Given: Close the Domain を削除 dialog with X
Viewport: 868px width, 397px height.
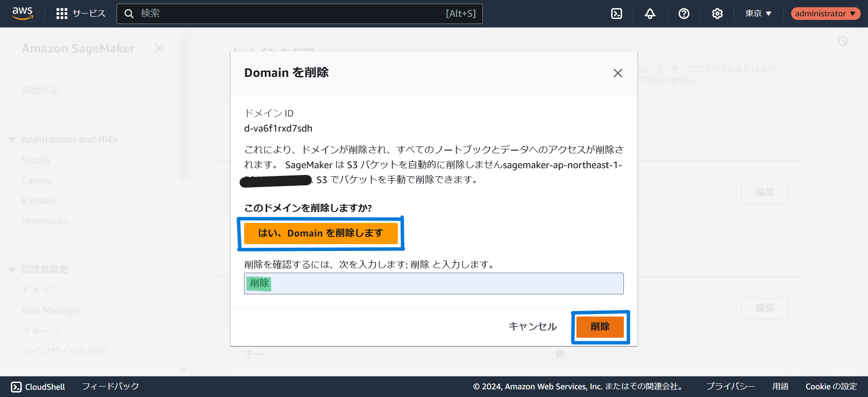Looking at the screenshot, I should click(618, 73).
